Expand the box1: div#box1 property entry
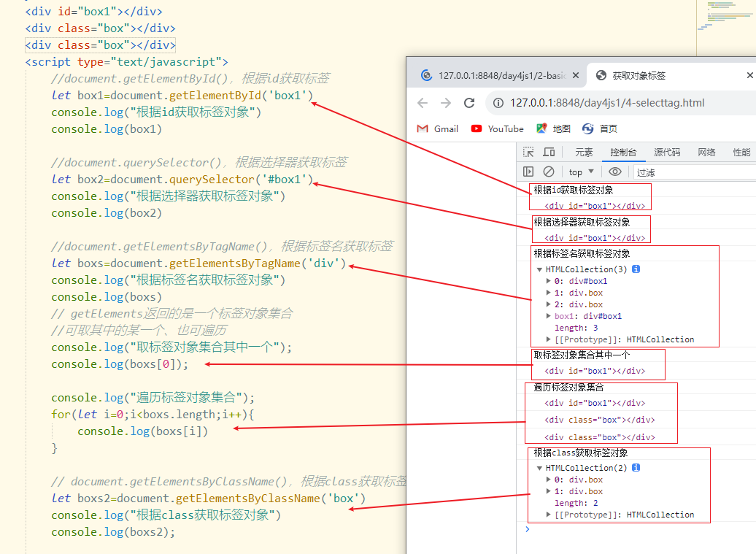 click(548, 316)
